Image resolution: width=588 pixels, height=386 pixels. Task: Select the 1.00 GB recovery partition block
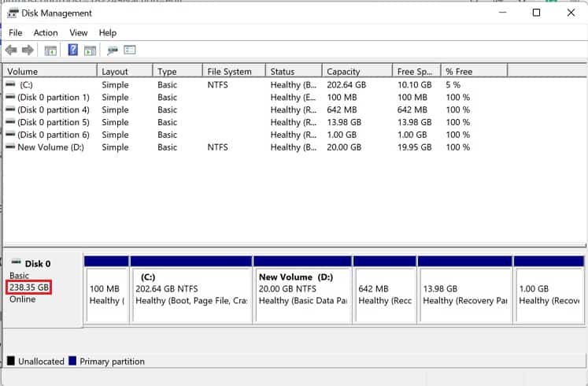click(549, 289)
